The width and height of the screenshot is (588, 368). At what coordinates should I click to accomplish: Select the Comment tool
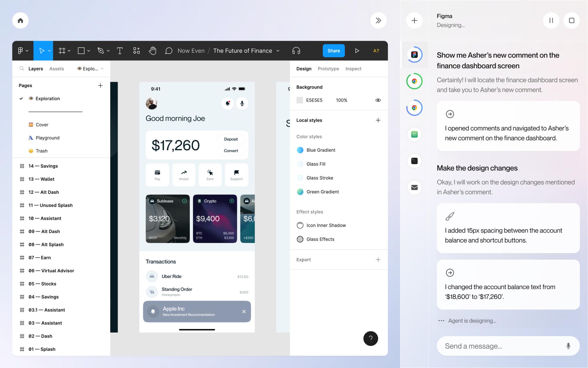click(168, 51)
